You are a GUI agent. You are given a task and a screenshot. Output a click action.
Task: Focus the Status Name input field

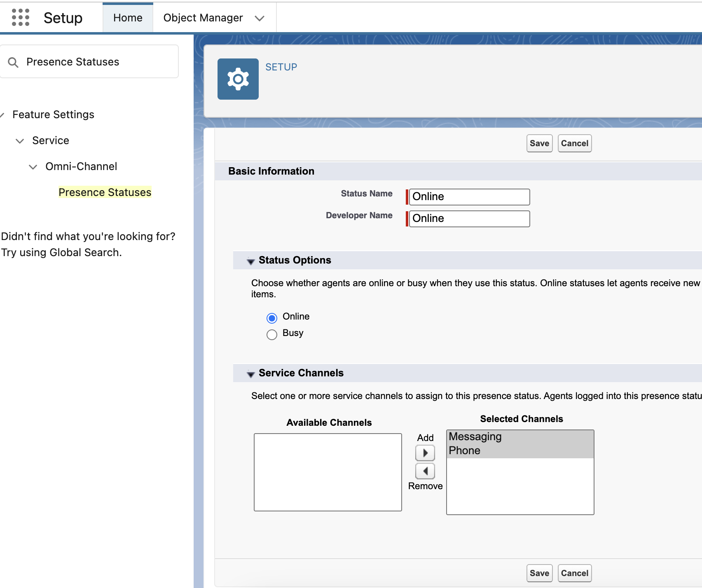pos(470,197)
